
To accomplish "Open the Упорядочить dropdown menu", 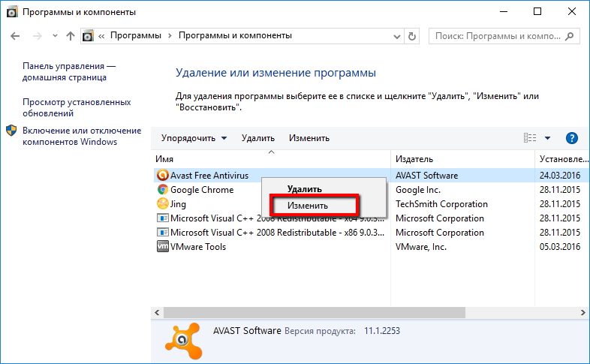I will click(194, 138).
